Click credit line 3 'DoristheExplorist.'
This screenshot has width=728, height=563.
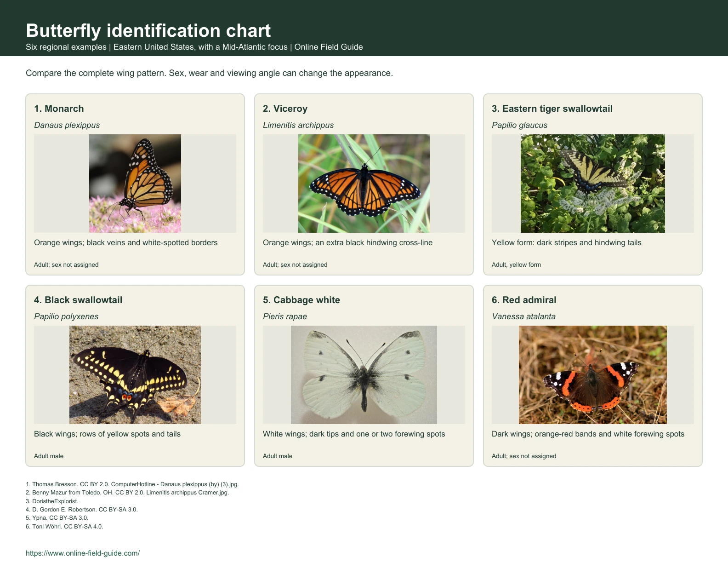pos(52,501)
